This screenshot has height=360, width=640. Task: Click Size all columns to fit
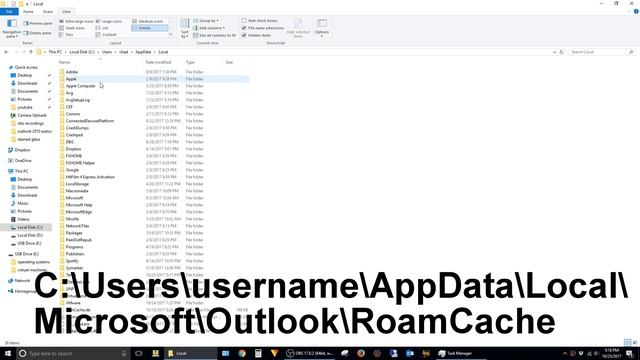(x=214, y=36)
